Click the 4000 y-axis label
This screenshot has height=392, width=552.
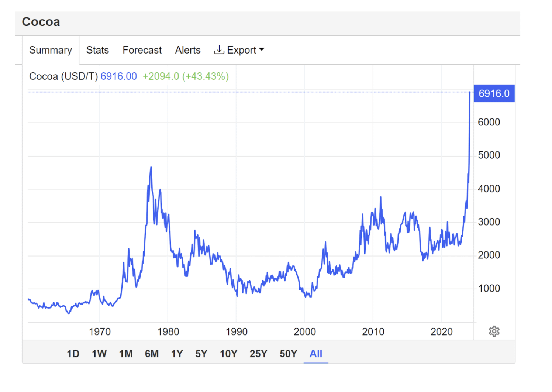pyautogui.click(x=489, y=189)
